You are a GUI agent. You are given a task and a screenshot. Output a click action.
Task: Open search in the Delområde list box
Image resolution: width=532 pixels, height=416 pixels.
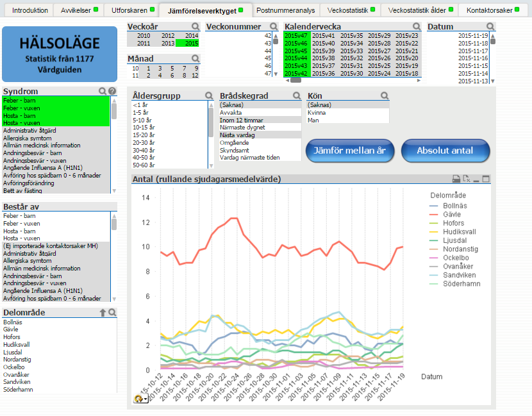[x=112, y=313]
